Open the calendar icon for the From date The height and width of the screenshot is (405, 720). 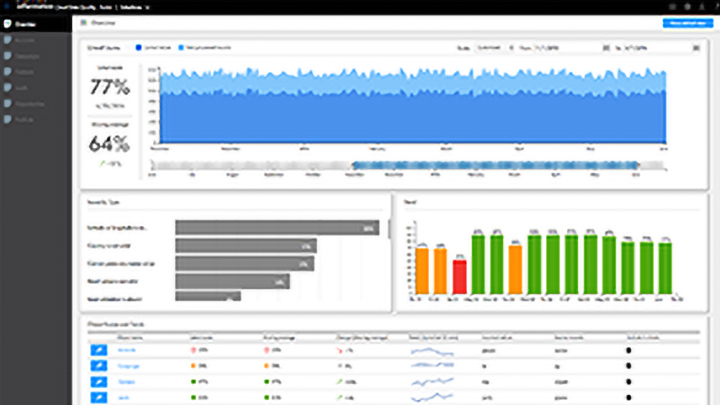point(606,48)
